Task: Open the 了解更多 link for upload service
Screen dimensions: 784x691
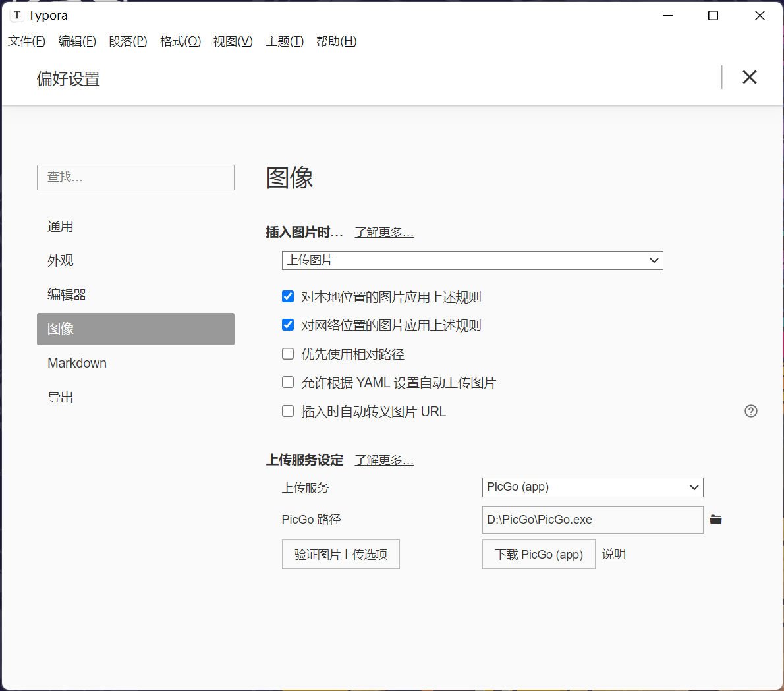Action: pyautogui.click(x=384, y=460)
